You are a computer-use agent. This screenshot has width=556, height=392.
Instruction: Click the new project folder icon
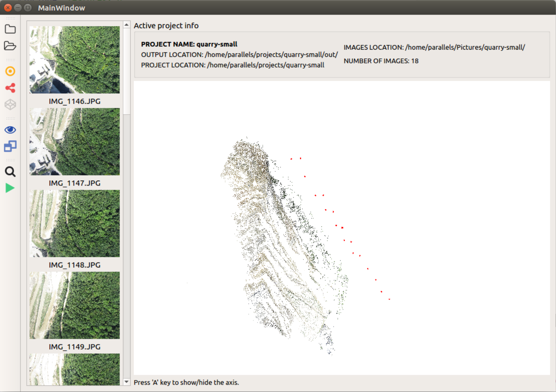pos(10,29)
